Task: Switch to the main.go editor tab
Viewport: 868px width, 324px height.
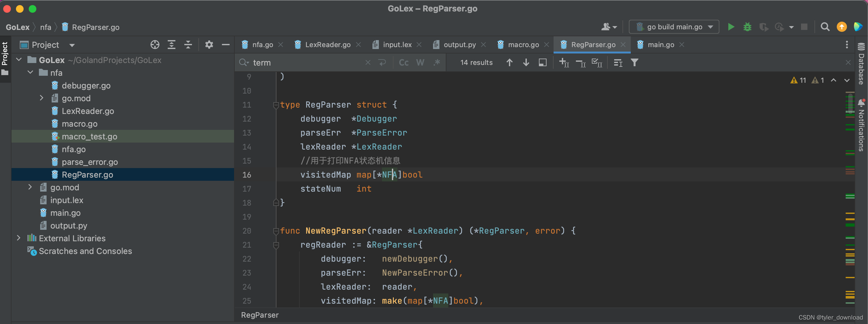Action: (x=660, y=45)
